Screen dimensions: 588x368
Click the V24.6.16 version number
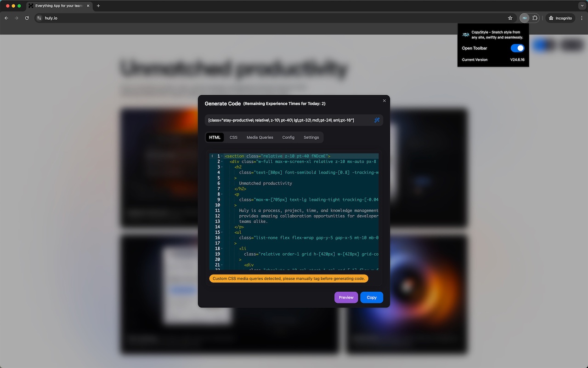click(517, 60)
